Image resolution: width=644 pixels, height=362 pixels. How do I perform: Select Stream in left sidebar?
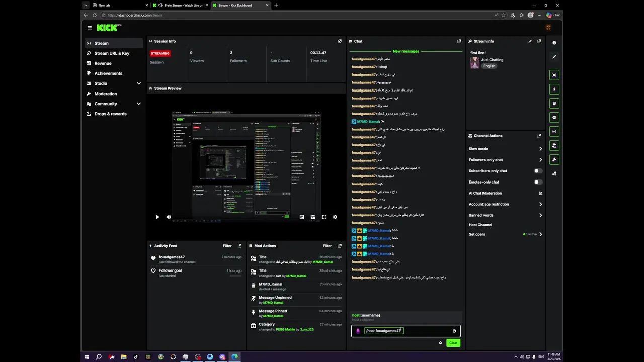[114, 43]
